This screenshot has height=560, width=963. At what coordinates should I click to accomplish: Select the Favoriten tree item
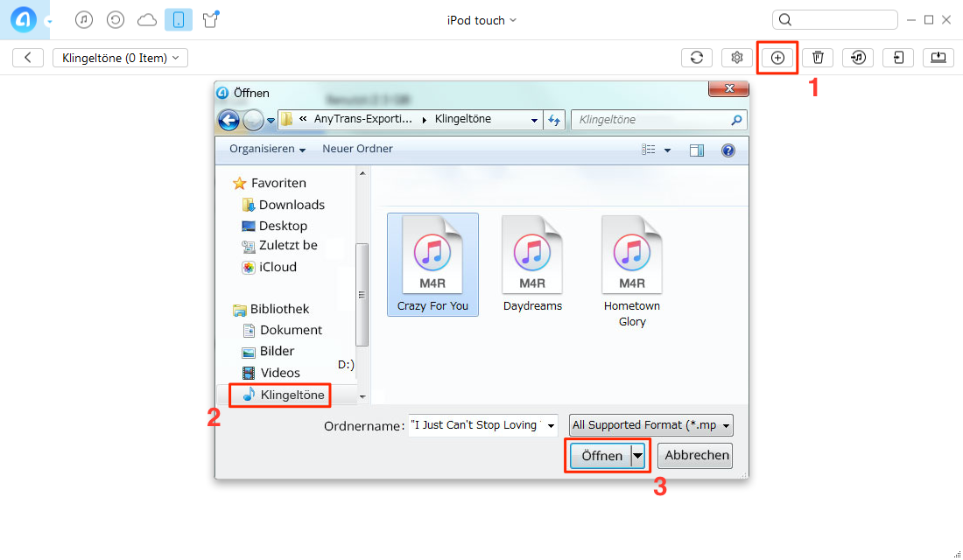pyautogui.click(x=269, y=183)
